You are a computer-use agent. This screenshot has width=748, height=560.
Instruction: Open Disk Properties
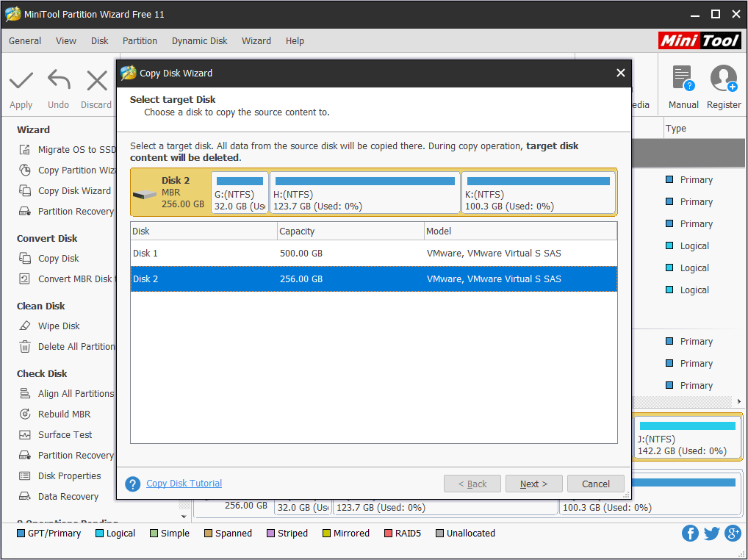pyautogui.click(x=60, y=476)
